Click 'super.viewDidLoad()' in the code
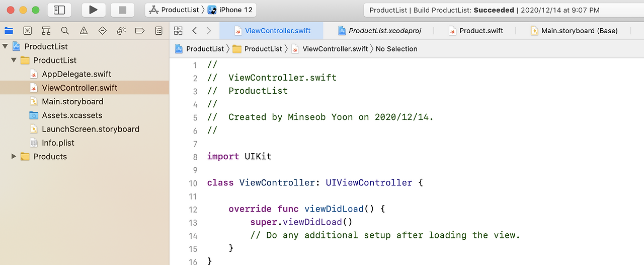 (301, 222)
